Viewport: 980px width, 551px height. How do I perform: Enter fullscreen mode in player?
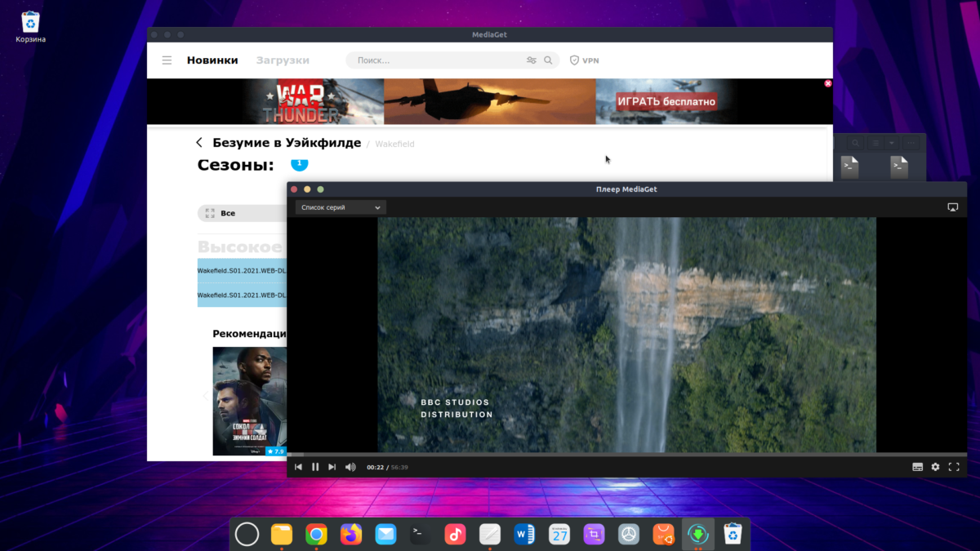954,467
